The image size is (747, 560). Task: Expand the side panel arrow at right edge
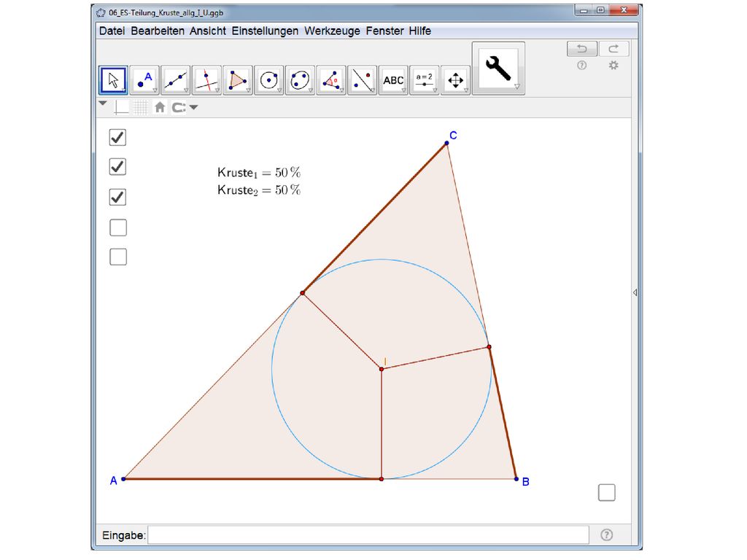tap(635, 292)
